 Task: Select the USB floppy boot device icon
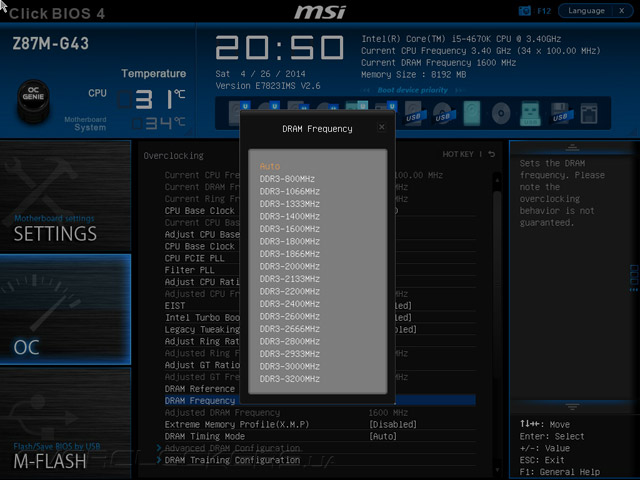560,113
